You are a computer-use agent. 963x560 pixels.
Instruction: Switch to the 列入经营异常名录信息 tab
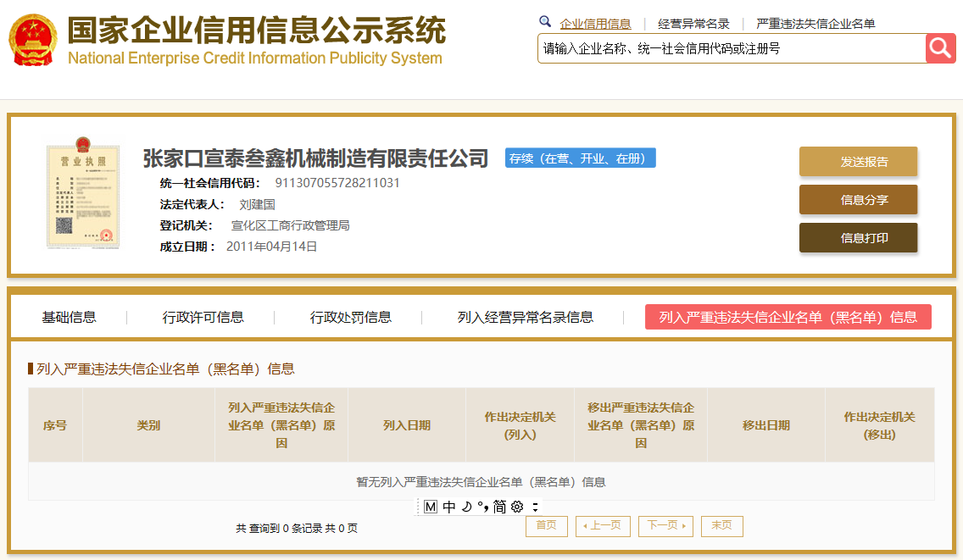tap(525, 317)
